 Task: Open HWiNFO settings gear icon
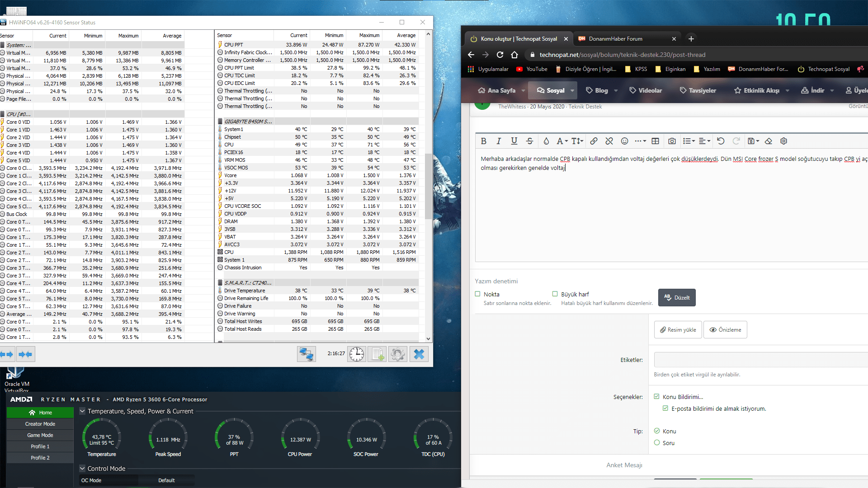397,354
